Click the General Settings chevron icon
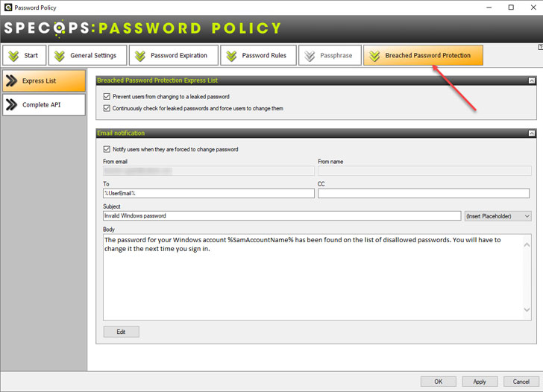Screen dimensions: 543x392 (x=60, y=56)
